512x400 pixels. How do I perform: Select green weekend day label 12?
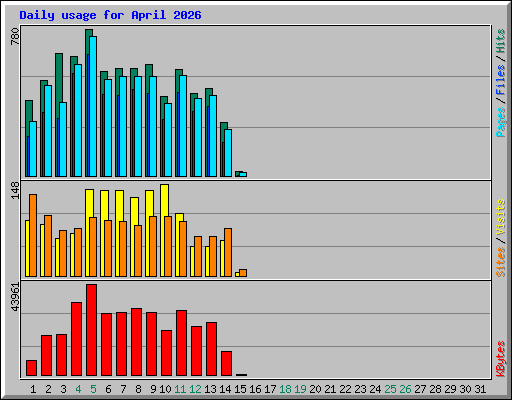click(x=195, y=389)
